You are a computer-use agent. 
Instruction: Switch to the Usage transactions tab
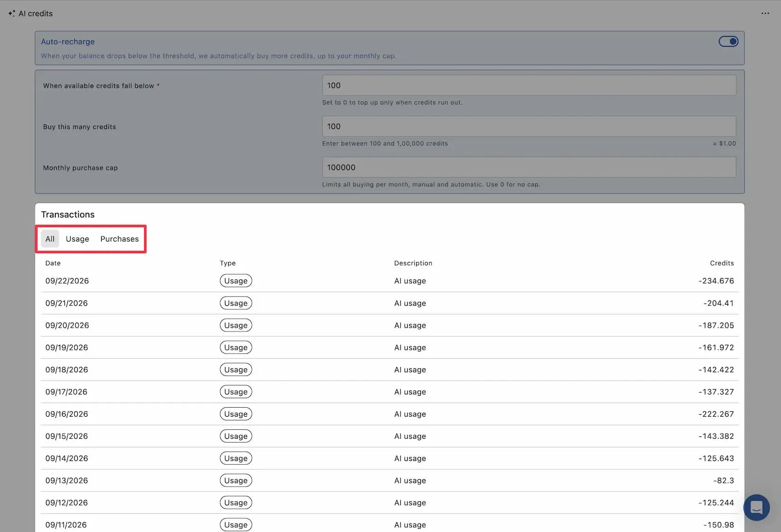(77, 239)
